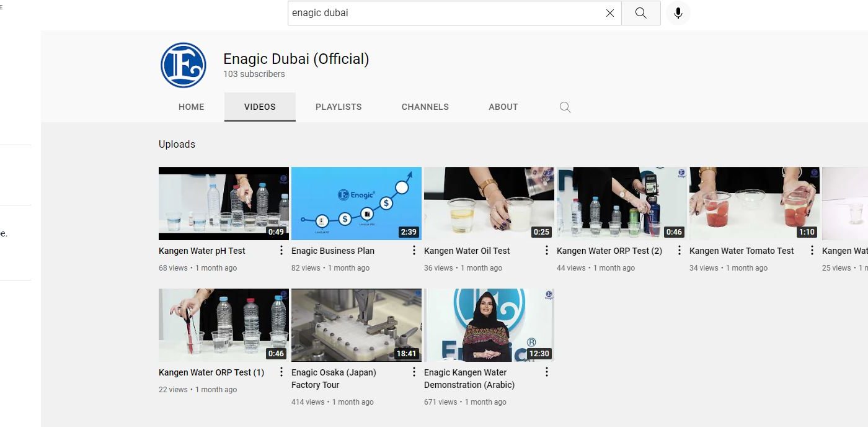The height and width of the screenshot is (427, 868).
Task: Open options menu for Kangen Water Oil Test
Action: [x=547, y=251]
